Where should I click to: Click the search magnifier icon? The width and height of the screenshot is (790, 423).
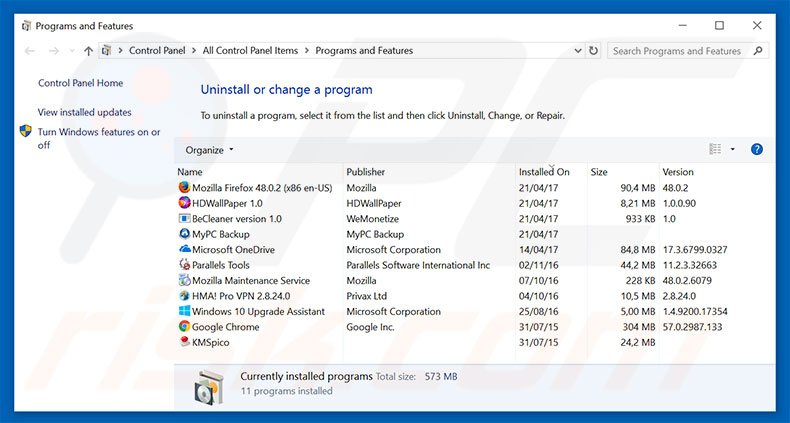click(x=758, y=50)
